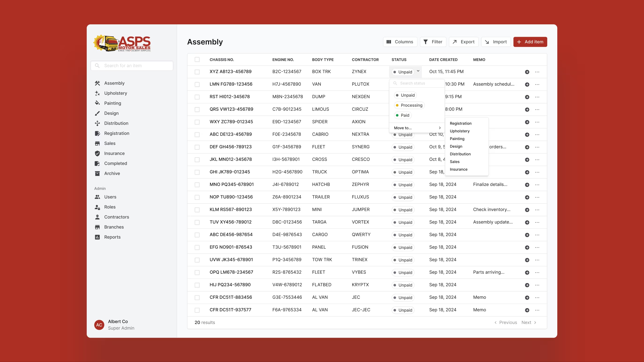644x362 pixels.
Task: Check the row LMN FG789-123456 checkbox
Action: point(197,85)
